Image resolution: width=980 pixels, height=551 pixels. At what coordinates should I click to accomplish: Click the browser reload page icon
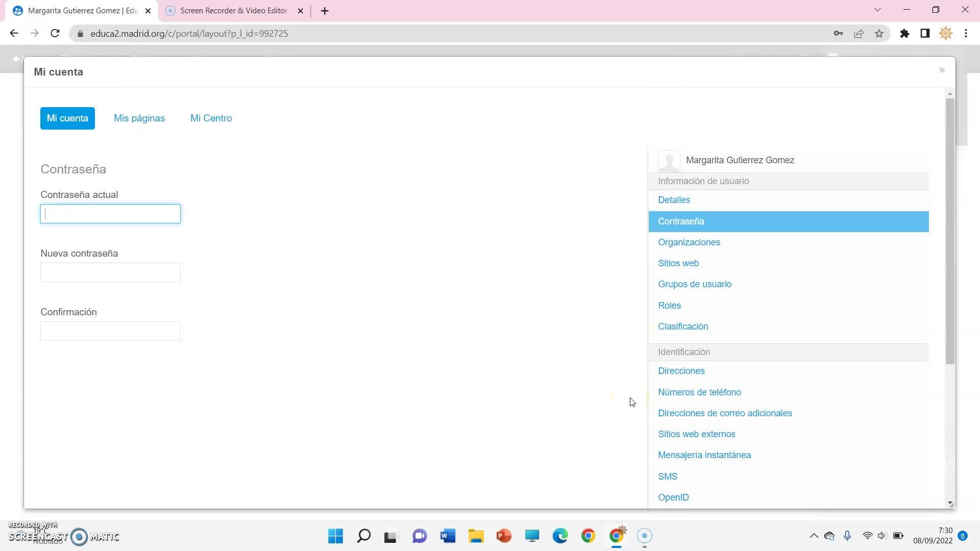55,34
